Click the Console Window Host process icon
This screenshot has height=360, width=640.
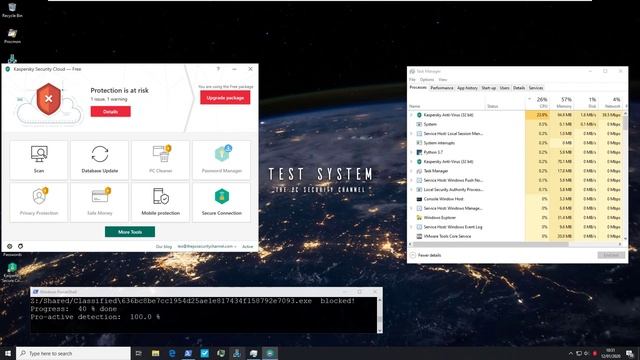[x=419, y=199]
